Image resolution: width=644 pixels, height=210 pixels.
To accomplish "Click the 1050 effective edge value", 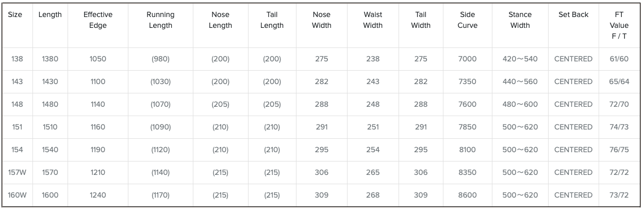I will point(98,59).
